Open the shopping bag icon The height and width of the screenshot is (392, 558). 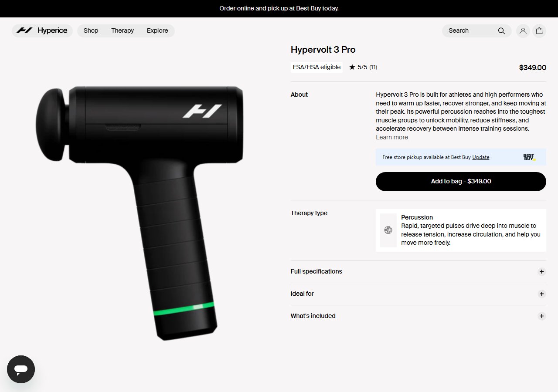coord(539,30)
